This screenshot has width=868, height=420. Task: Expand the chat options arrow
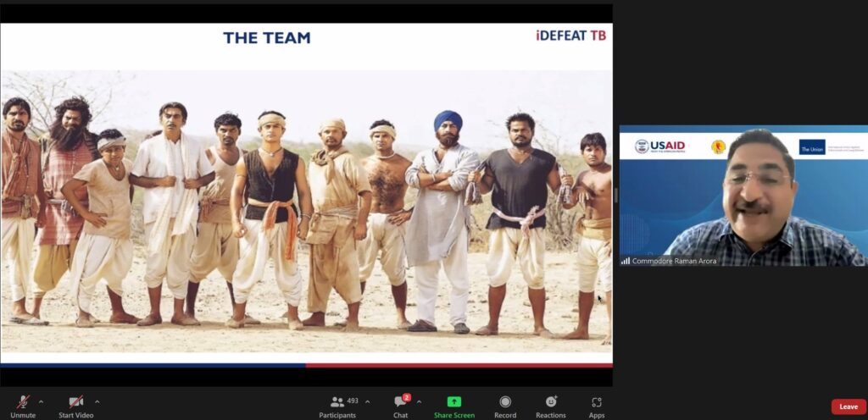pos(419,401)
